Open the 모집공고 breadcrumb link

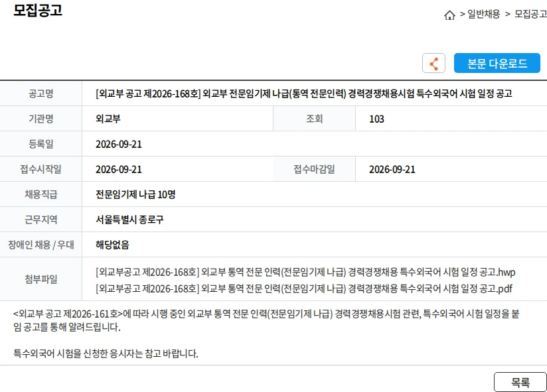click(x=530, y=14)
